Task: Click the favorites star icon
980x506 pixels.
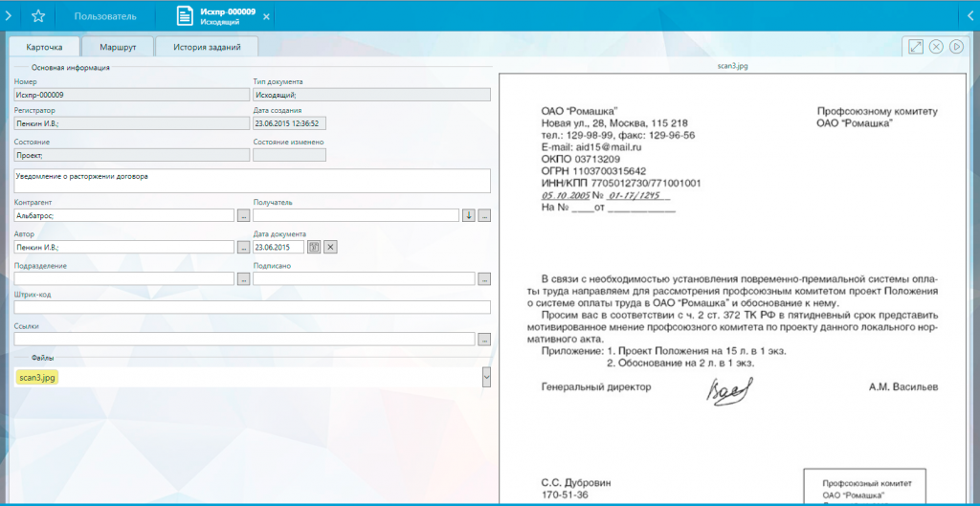Action: [38, 16]
